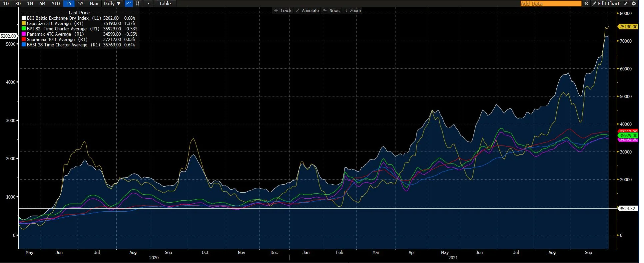This screenshot has height=263, width=644.
Task: Select the 3D time range
Action: (18, 4)
